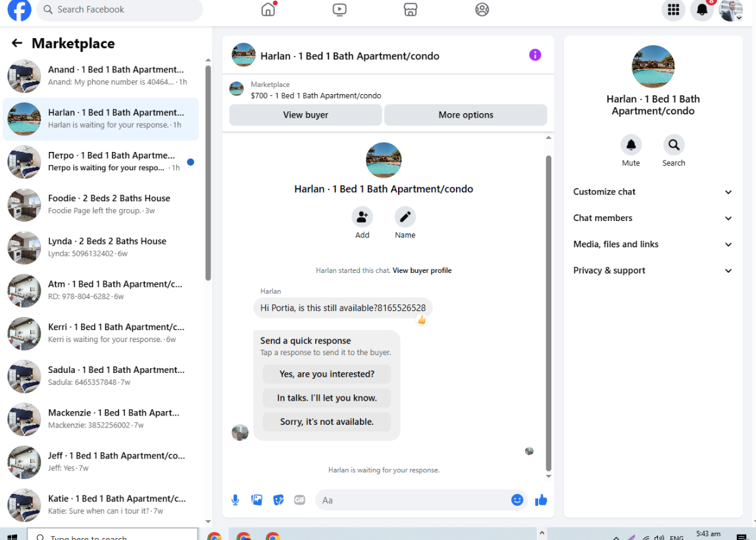Open the emoji picker smiley

tap(517, 500)
